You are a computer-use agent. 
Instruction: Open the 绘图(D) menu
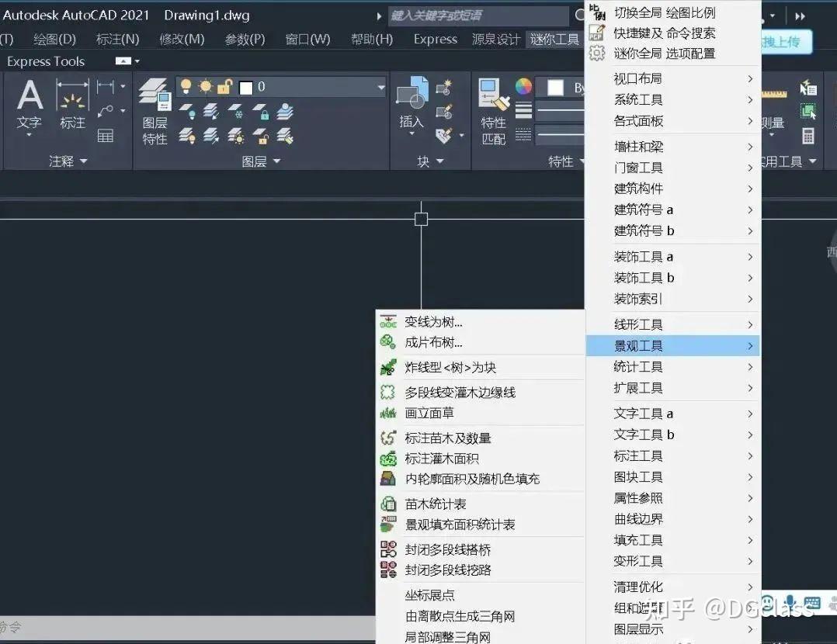click(54, 39)
